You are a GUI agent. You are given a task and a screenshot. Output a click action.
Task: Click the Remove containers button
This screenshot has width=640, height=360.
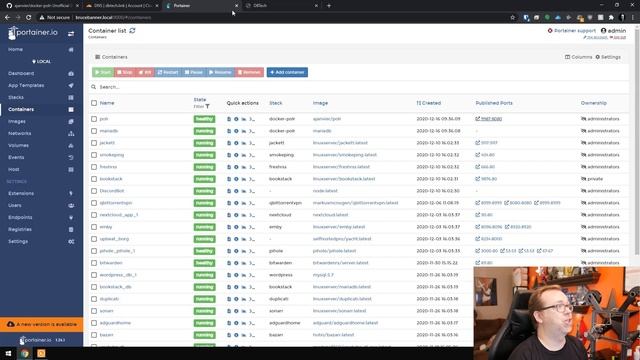[x=249, y=72]
